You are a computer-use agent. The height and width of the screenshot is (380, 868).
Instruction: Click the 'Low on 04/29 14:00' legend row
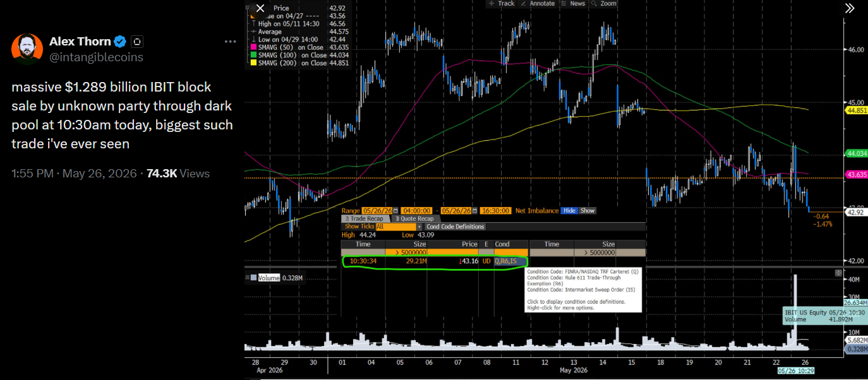coord(299,39)
